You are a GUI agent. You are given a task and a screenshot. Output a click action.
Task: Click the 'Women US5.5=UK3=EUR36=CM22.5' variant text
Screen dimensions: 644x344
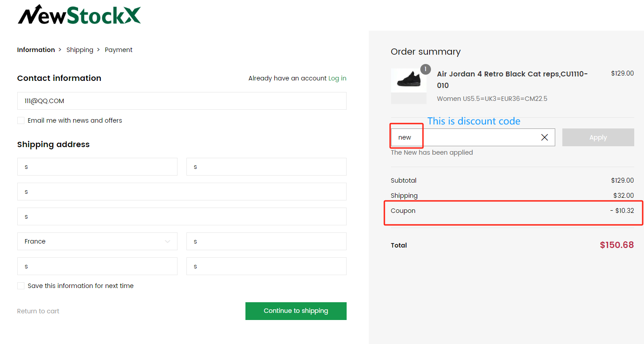point(492,99)
